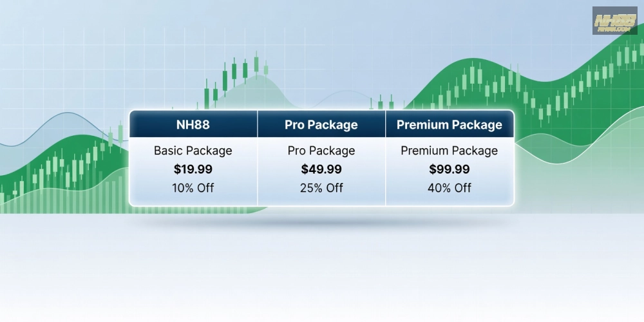Click the white divider between Pro and Premium columns
Image resolution: width=644 pixels, height=322 pixels.
[386, 171]
